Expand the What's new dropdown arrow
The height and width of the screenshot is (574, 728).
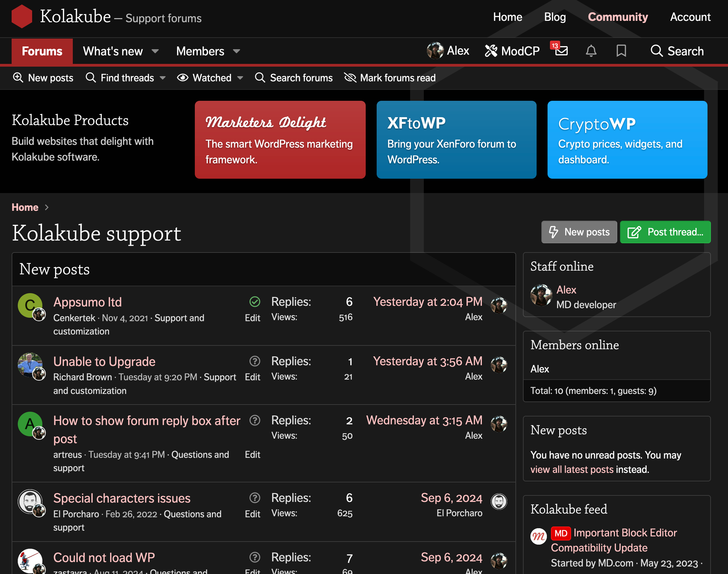click(x=155, y=51)
